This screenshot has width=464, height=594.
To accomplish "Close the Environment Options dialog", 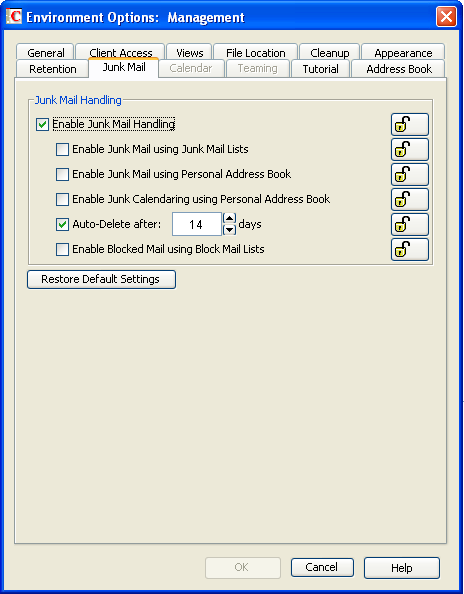I will pos(446,17).
